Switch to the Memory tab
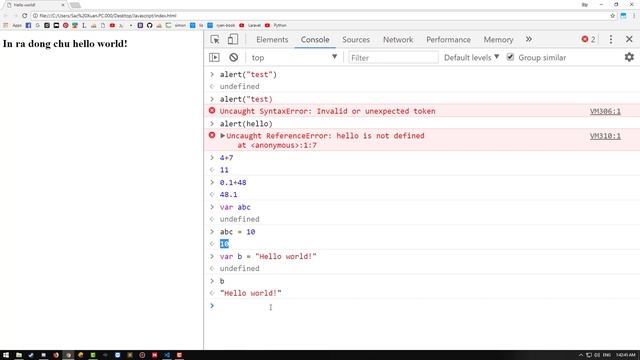Screen dimensions: 640x360 coord(498,40)
